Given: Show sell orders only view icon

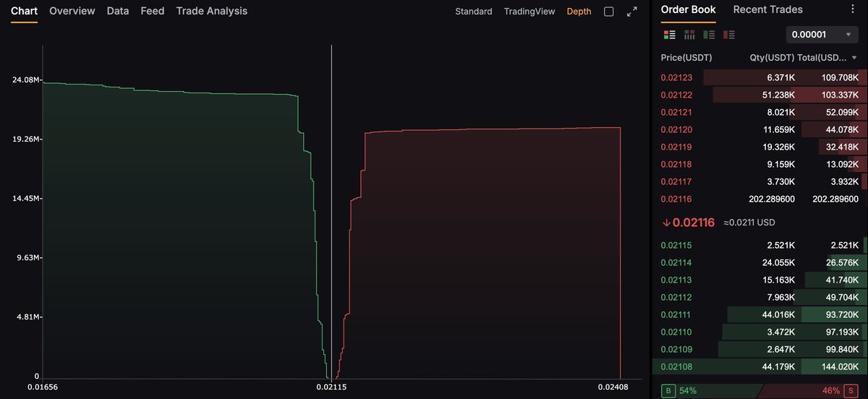Looking at the screenshot, I should pyautogui.click(x=729, y=34).
